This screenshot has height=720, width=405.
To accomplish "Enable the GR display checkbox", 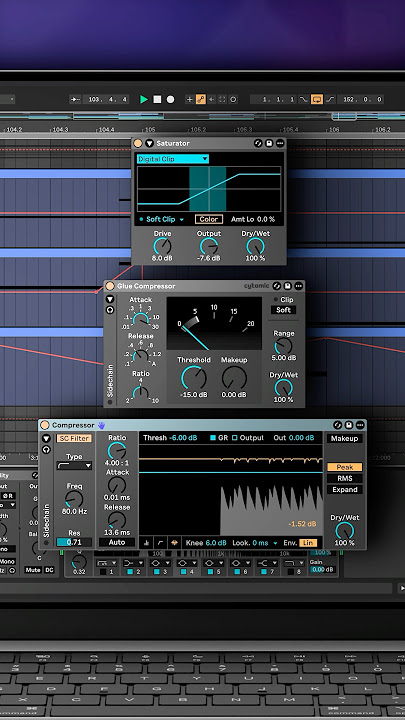I will click(213, 438).
